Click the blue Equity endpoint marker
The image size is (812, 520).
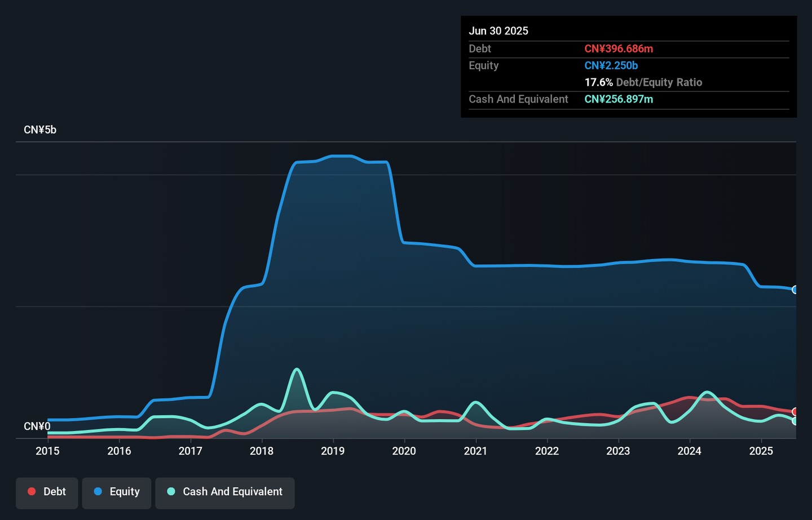(795, 290)
